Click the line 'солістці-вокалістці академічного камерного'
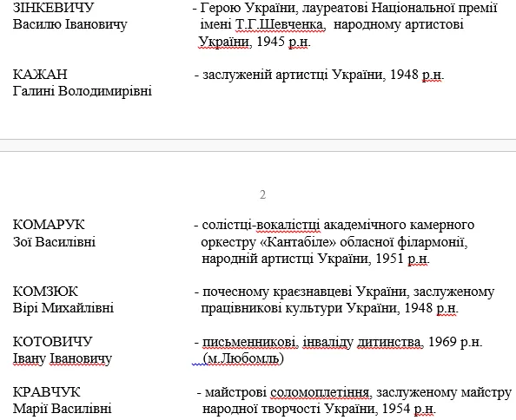Viewport: 516px width, 420px height. (338, 225)
